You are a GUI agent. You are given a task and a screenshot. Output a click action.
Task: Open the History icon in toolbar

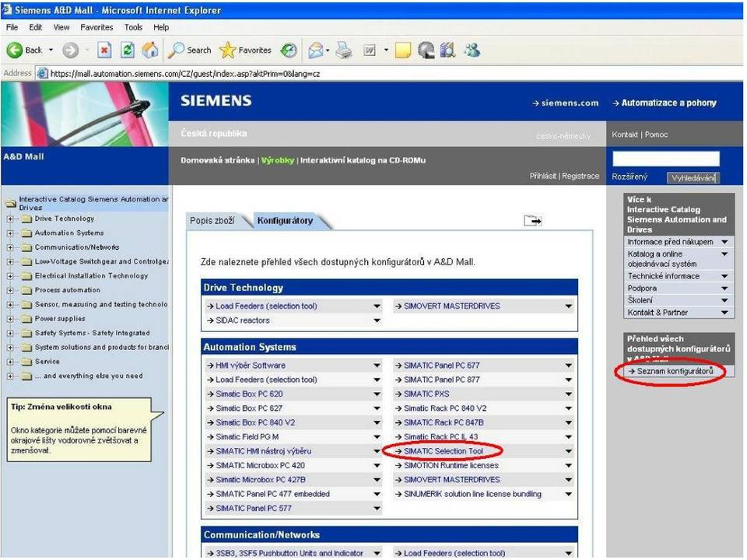[x=288, y=50]
